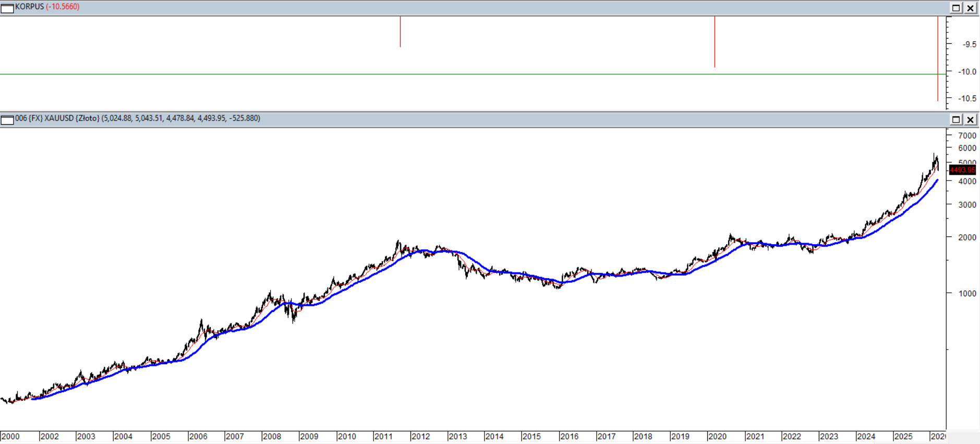Viewport: 980px width, 444px height.
Task: Click the XAUUSD chart window icon
Action: tap(7, 119)
